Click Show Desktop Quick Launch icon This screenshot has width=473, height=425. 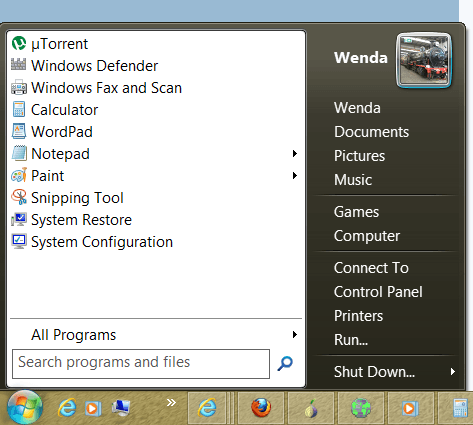tap(121, 408)
